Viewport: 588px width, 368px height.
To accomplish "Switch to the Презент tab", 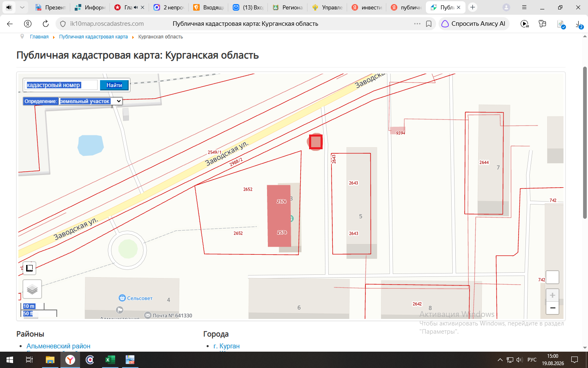I will (50, 7).
